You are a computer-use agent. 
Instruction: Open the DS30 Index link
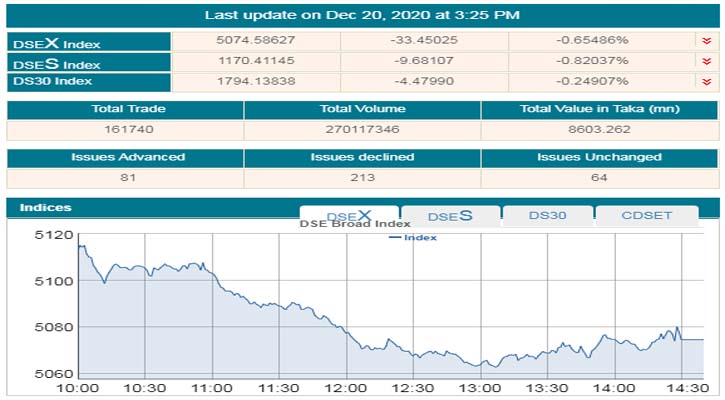tap(55, 82)
